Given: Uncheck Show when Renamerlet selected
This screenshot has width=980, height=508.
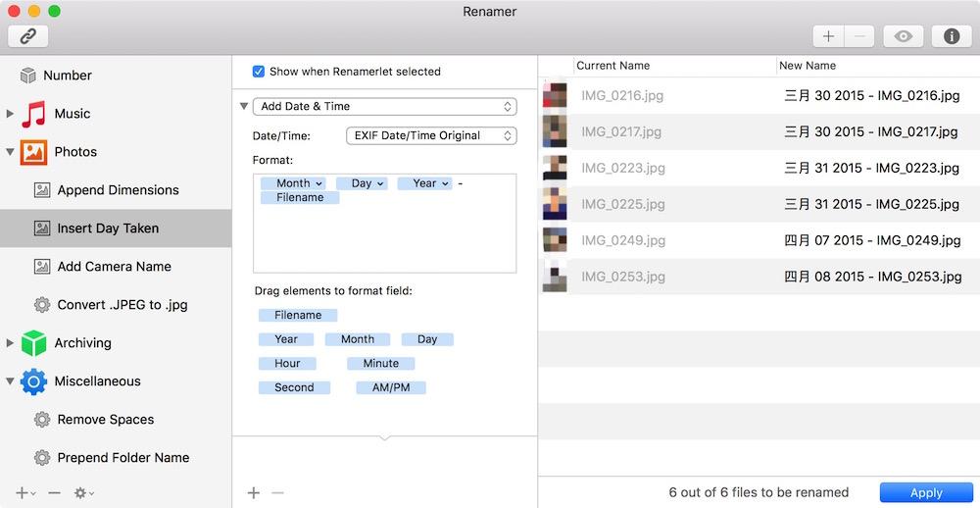Looking at the screenshot, I should (x=258, y=72).
